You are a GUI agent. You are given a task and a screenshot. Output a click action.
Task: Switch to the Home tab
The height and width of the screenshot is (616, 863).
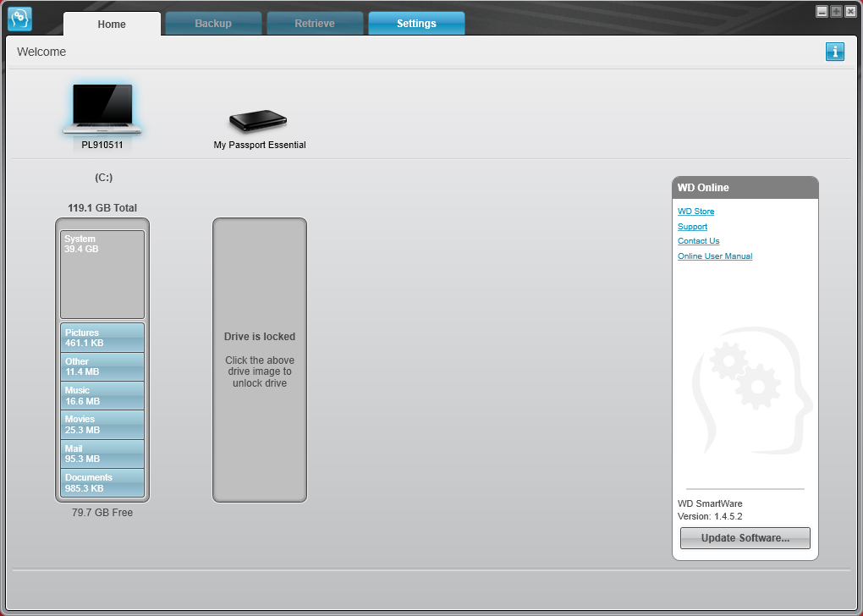click(x=112, y=25)
